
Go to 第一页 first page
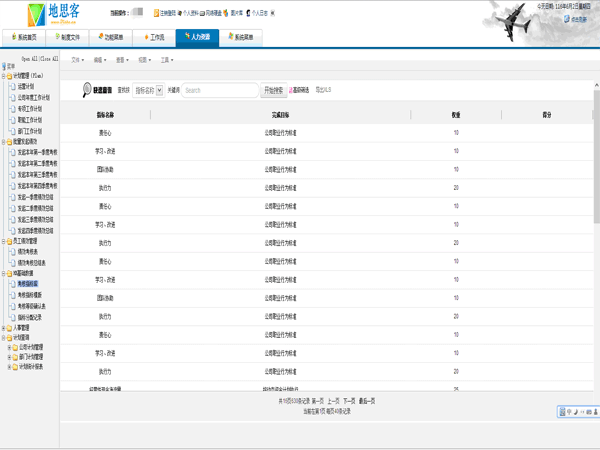[x=318, y=401]
